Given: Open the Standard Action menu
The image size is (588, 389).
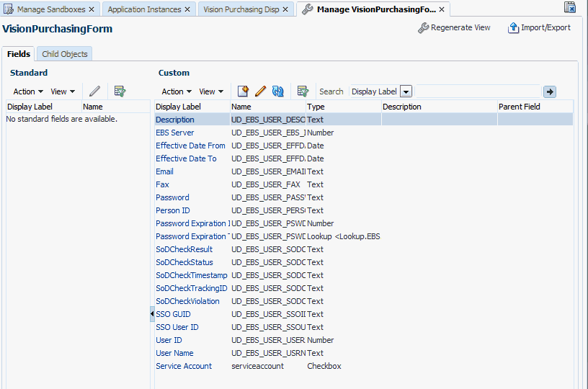Looking at the screenshot, I should [x=28, y=91].
